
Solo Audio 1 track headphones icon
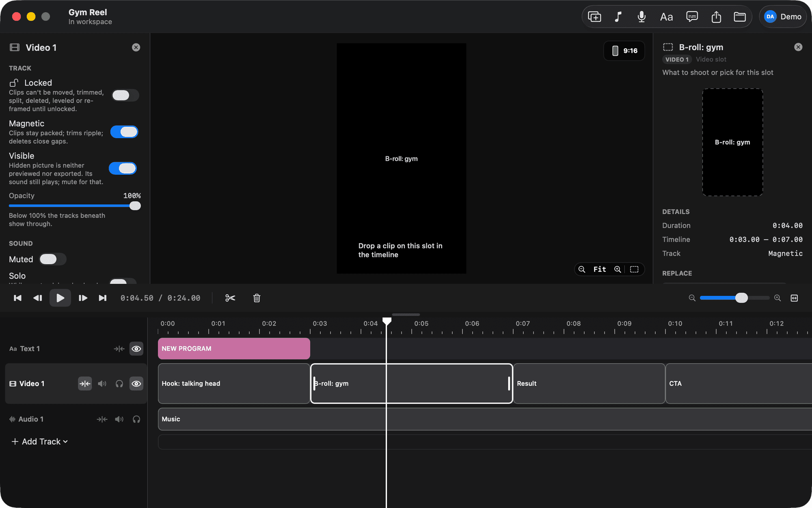tap(136, 419)
